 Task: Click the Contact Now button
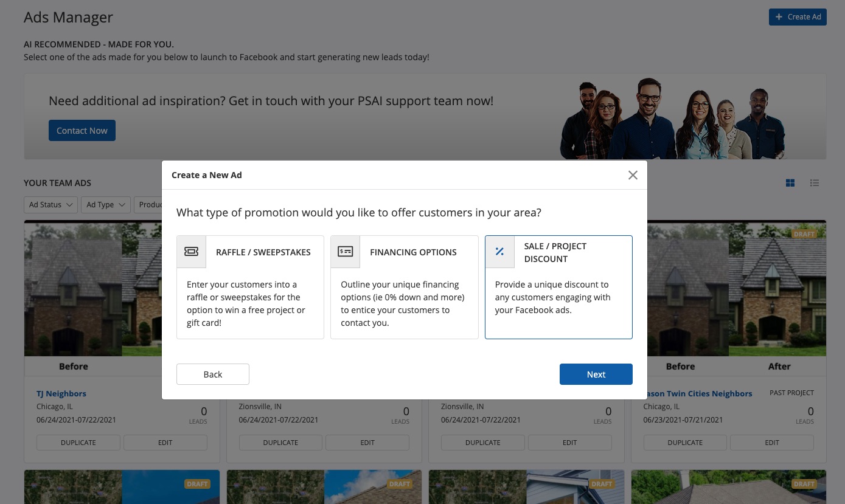tap(82, 131)
